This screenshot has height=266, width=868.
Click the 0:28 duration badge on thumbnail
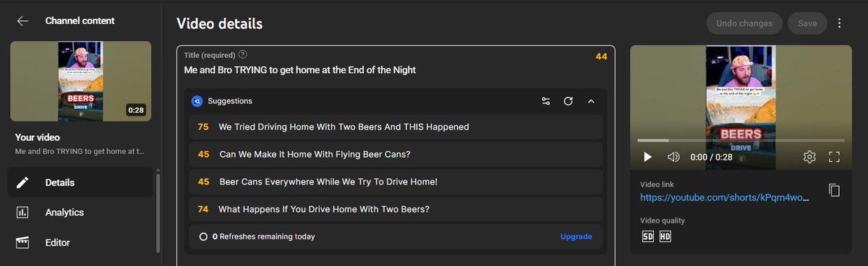coord(136,110)
